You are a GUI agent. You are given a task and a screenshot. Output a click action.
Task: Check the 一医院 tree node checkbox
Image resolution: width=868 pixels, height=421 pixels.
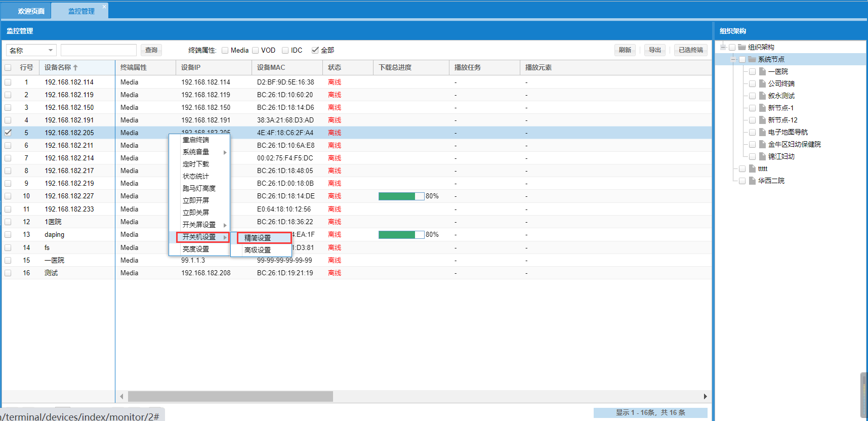coord(752,71)
